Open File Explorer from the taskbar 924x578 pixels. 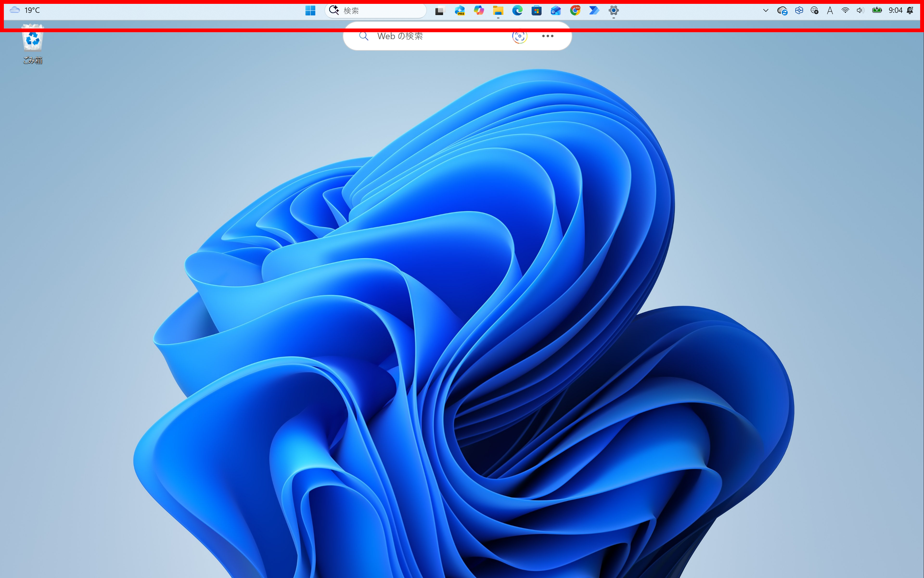[x=498, y=10]
